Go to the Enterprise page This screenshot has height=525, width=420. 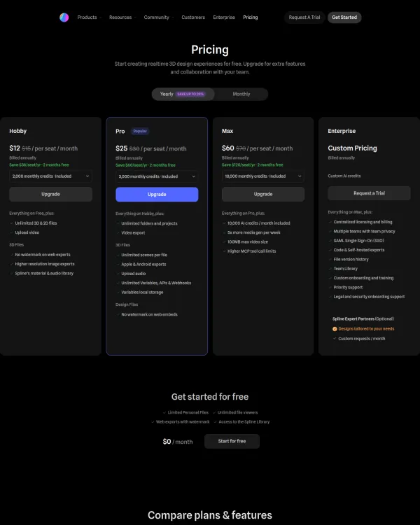[224, 17]
